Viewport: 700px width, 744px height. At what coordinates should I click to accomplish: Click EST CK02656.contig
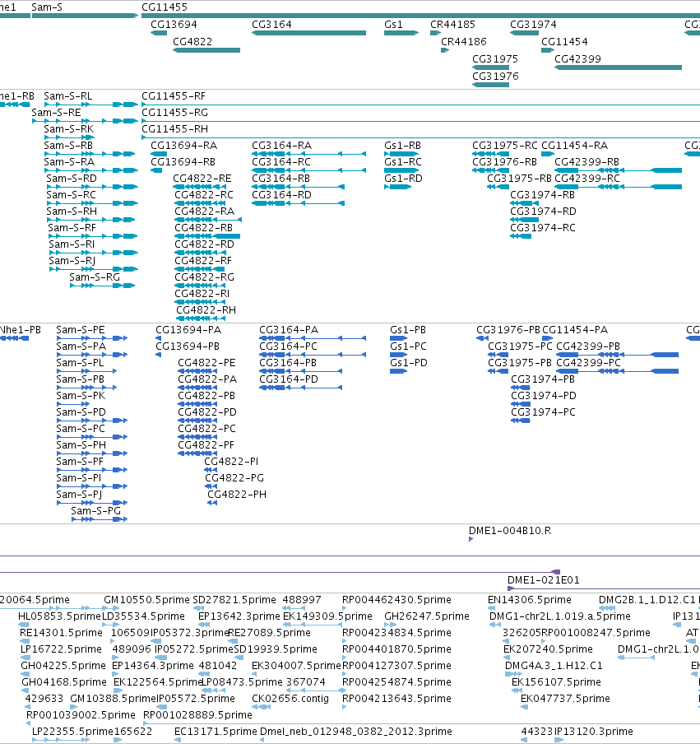click(290, 699)
